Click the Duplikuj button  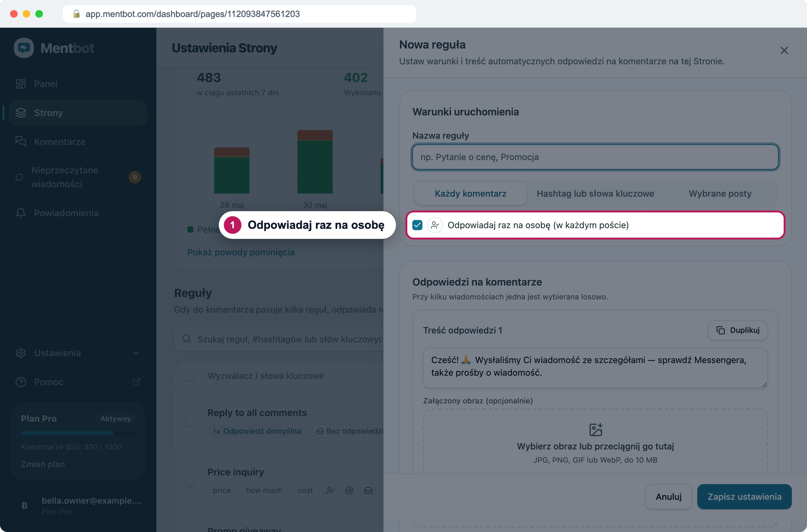point(738,330)
